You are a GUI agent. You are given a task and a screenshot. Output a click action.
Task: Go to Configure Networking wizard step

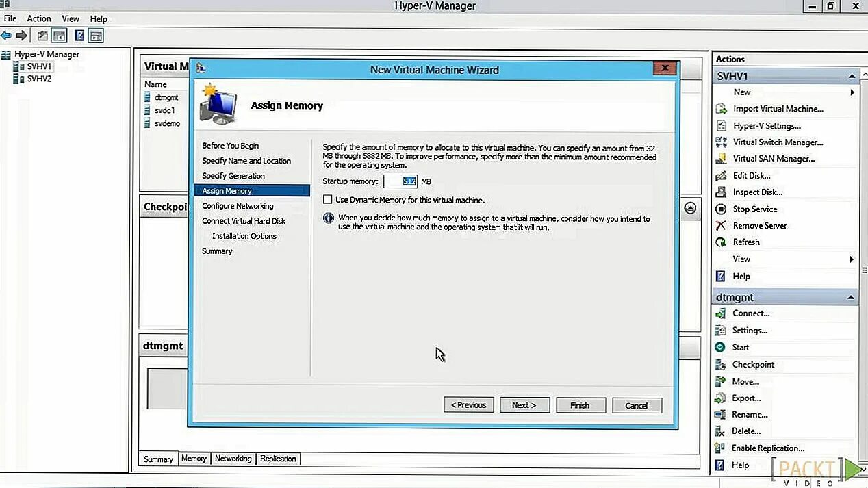coord(238,206)
